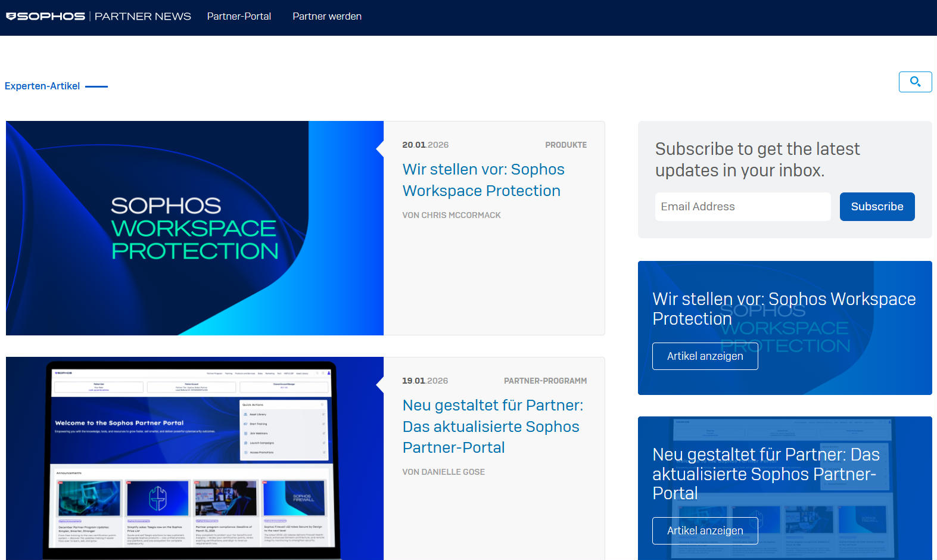Open 'Wir stellen vor: Sophos Workspace Protection' headline
This screenshot has width=937, height=560.
(483, 180)
